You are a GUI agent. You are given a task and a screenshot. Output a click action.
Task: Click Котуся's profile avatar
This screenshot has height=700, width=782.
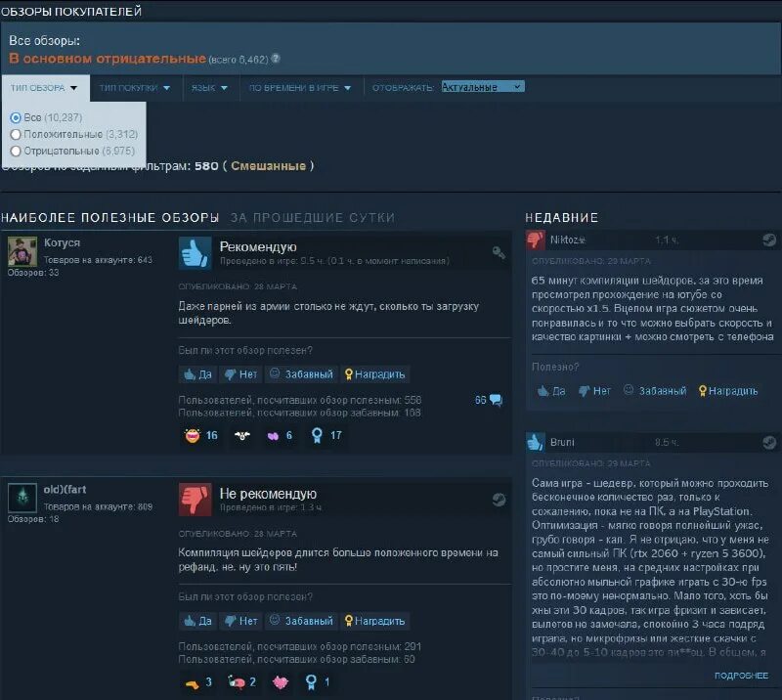22,249
